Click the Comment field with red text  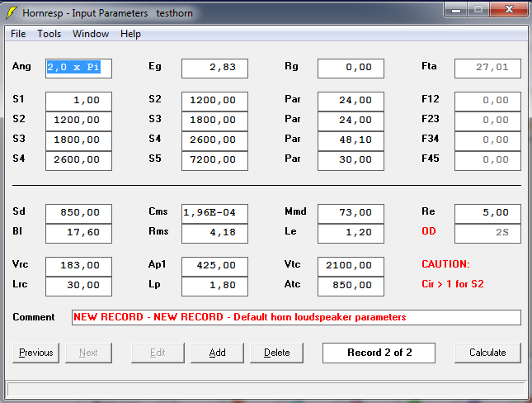coord(296,317)
